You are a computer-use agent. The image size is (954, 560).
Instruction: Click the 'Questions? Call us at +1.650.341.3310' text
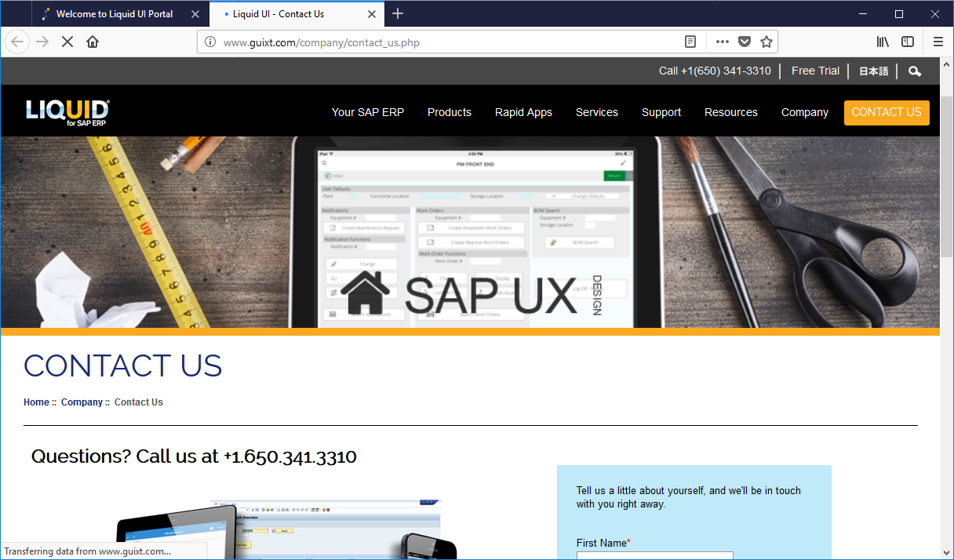(194, 456)
